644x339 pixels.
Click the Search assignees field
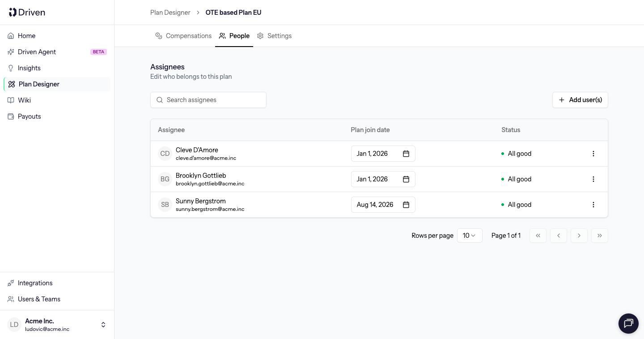[x=208, y=100]
